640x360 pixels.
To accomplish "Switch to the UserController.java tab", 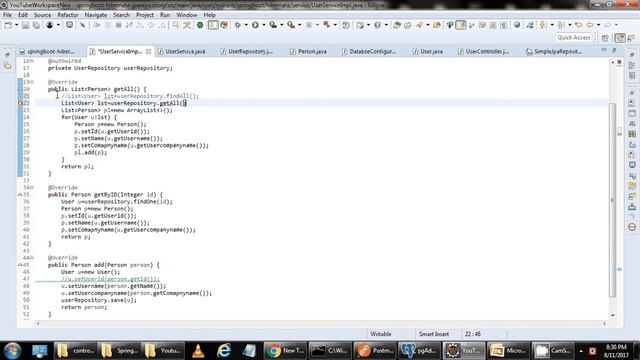I will point(484,51).
